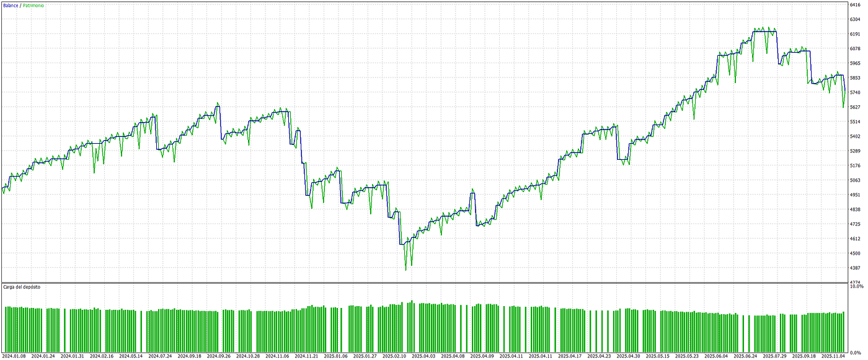Select the 2025.05.15 date label
868x360 pixels.
tap(658, 356)
